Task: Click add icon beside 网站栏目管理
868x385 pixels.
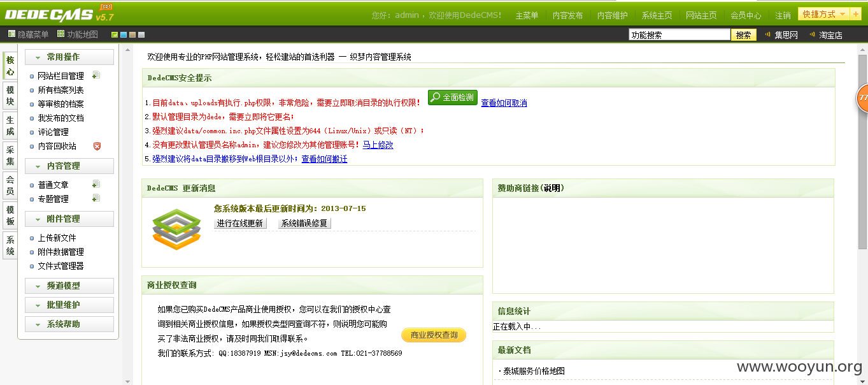Action: pos(96,75)
